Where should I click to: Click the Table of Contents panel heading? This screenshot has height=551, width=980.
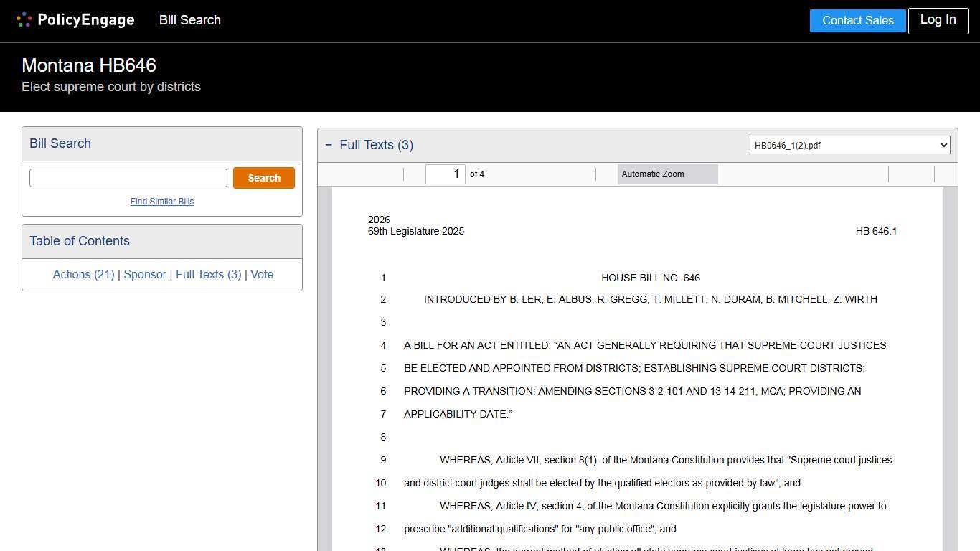(x=80, y=241)
